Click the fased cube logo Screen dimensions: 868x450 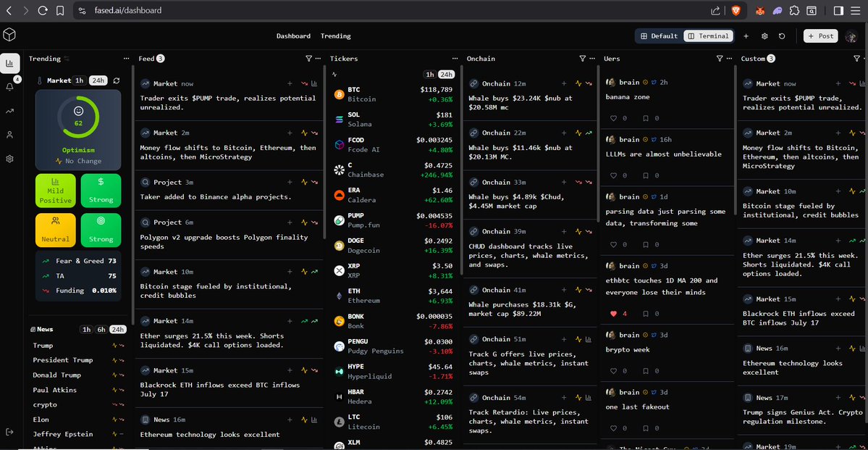(9, 35)
